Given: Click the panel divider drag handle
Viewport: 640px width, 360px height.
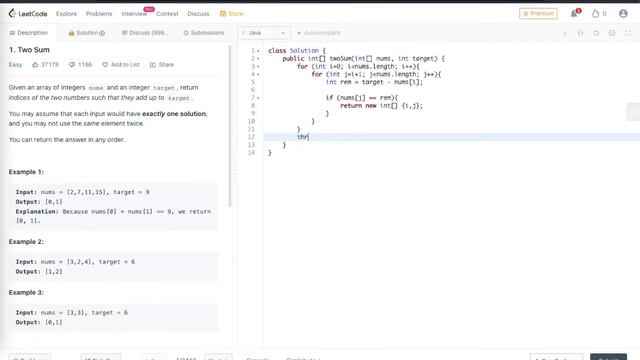Looking at the screenshot, I should (235, 171).
